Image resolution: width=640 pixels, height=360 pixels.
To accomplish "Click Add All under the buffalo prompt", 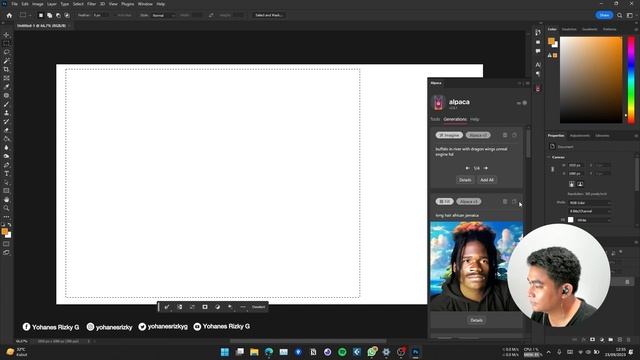I will pos(487,180).
